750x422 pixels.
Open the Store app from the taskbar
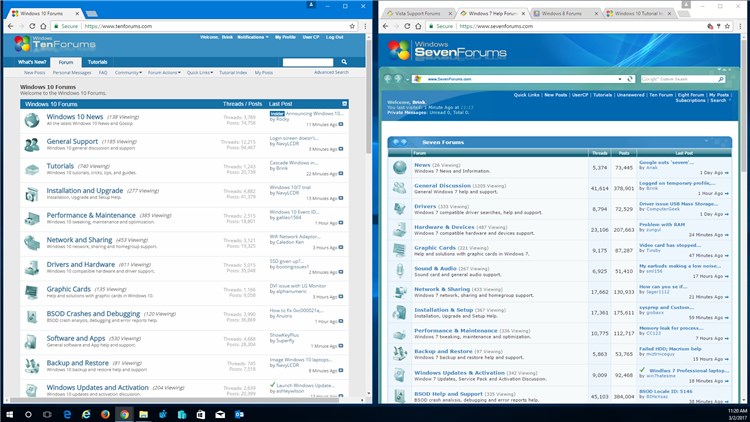201,414
